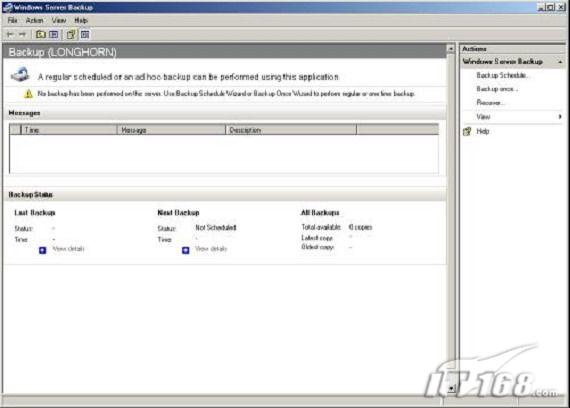
Task: Collapse the Windows Server Backup actions section
Action: point(560,62)
